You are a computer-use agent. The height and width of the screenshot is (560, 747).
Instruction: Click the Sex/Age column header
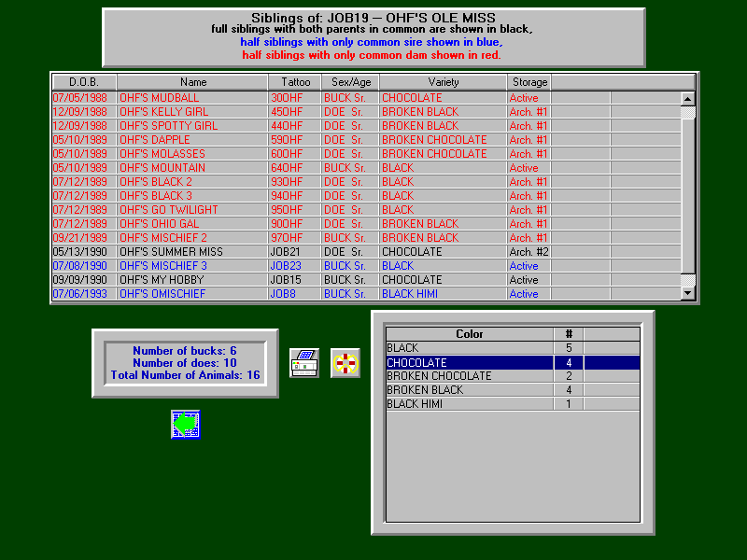tap(351, 82)
